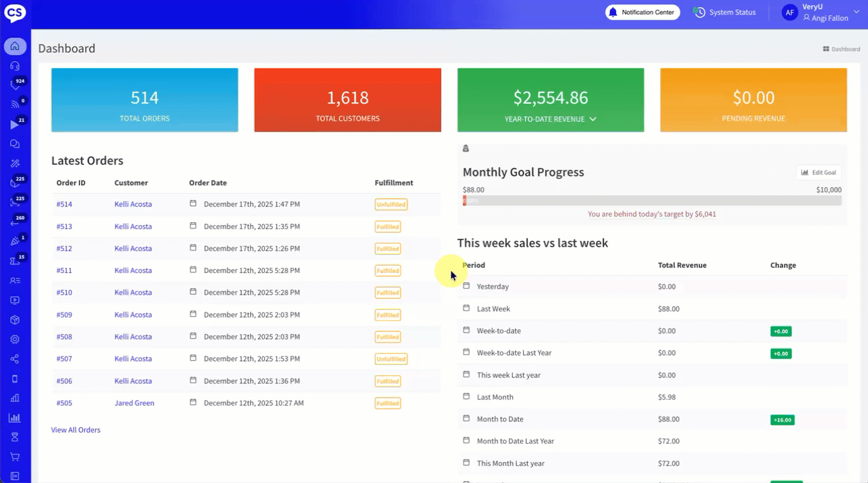Select the magic wand sidebar icon

coord(14,163)
